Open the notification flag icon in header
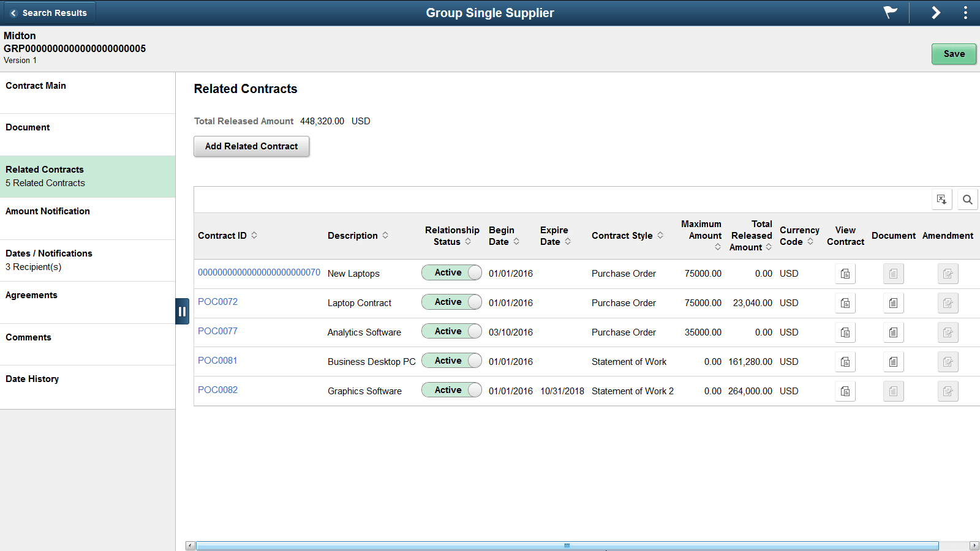980x551 pixels. click(x=889, y=12)
